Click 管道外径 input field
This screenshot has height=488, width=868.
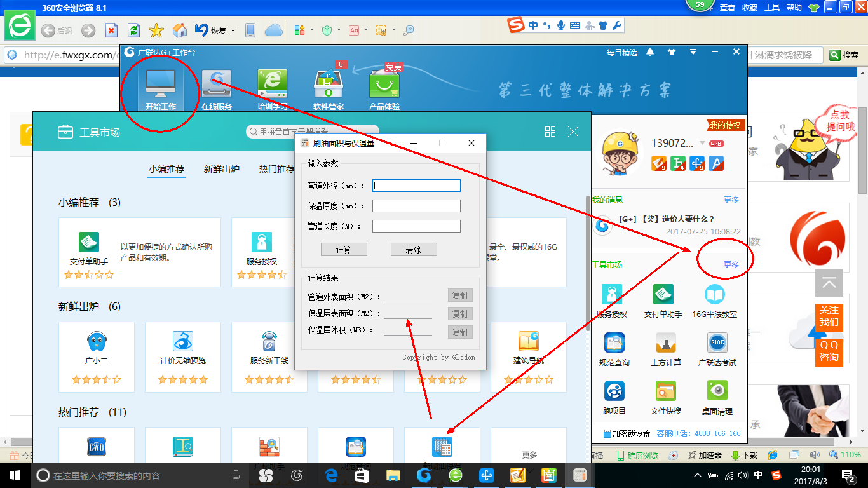pyautogui.click(x=416, y=186)
